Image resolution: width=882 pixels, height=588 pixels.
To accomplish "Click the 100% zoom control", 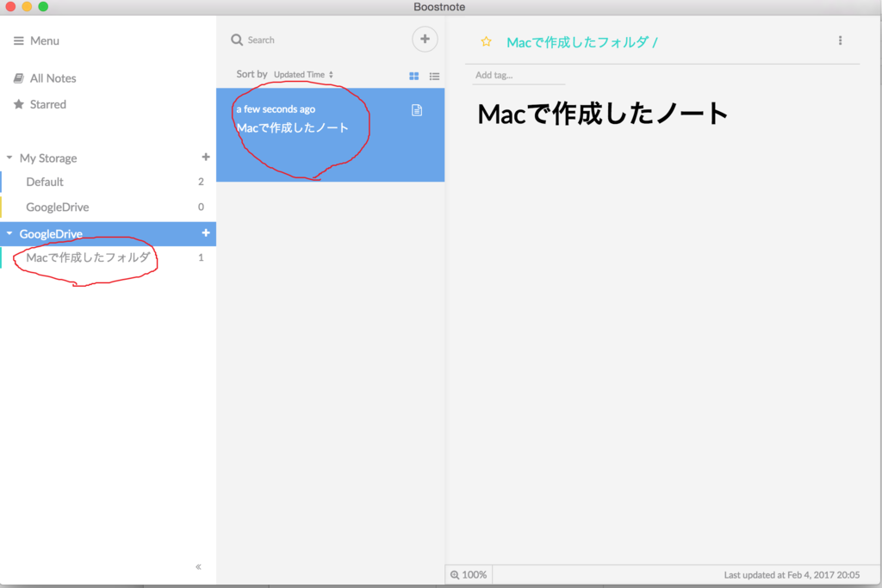I will point(469,574).
